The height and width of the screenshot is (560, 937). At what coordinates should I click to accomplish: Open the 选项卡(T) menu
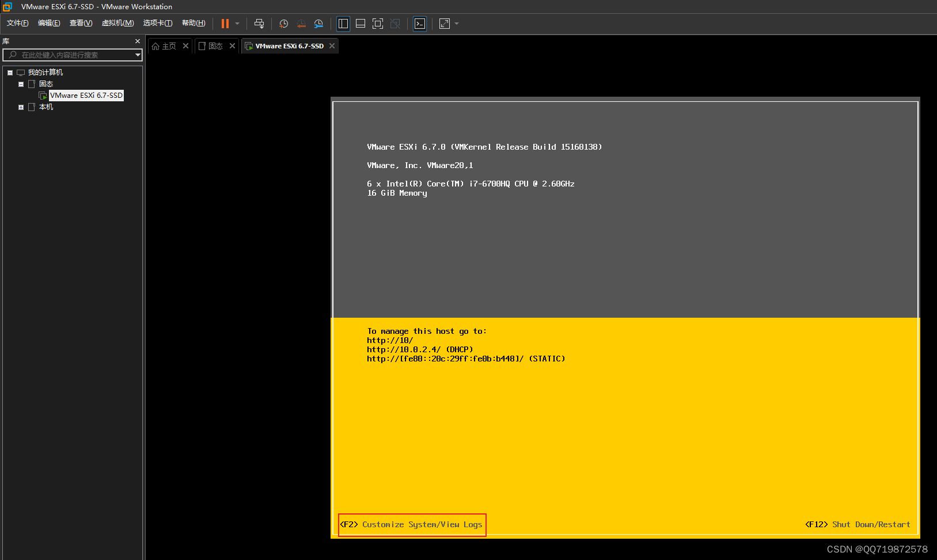point(158,23)
